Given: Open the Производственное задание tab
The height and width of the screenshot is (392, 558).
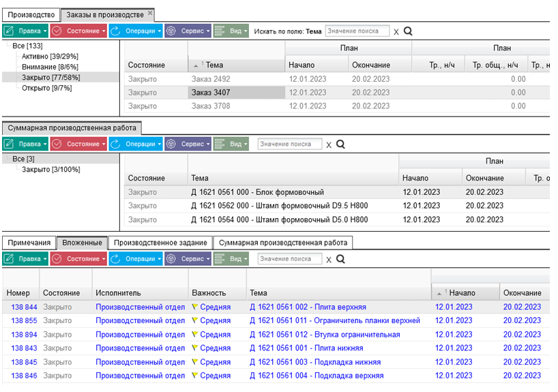Looking at the screenshot, I should click(160, 243).
